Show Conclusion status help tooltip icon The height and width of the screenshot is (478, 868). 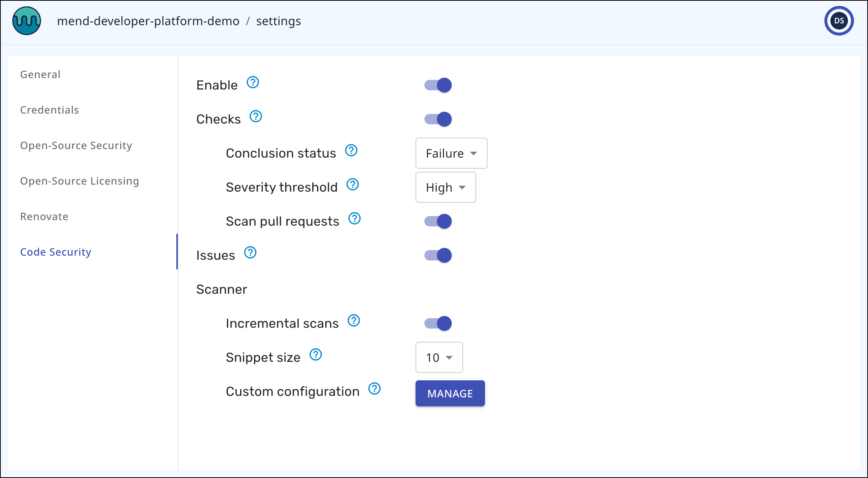(x=351, y=151)
